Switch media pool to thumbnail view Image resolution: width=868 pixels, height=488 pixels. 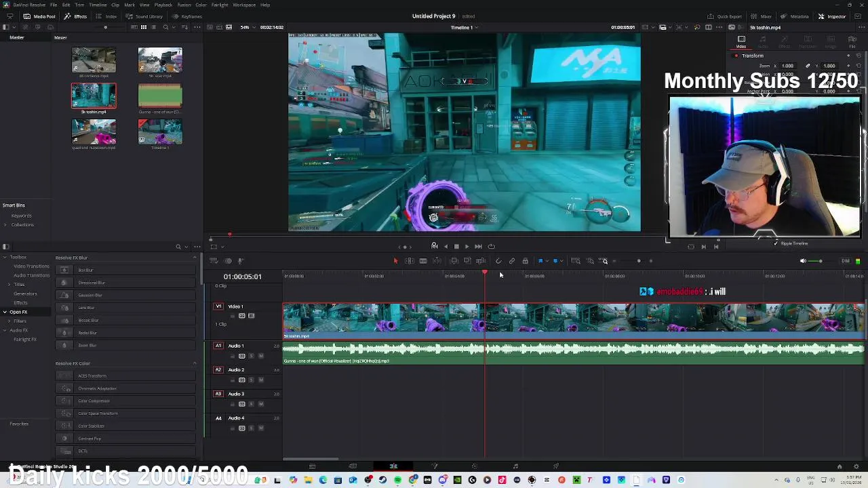tap(143, 27)
